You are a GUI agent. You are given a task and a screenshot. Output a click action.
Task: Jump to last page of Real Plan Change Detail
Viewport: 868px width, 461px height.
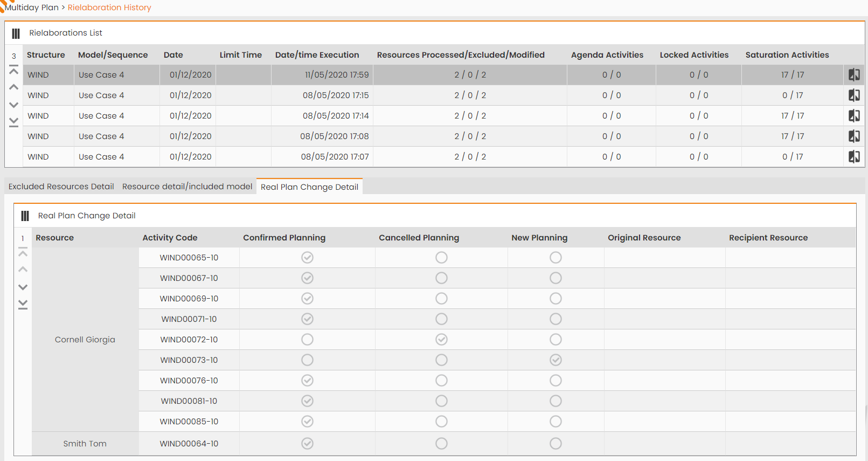tap(23, 304)
